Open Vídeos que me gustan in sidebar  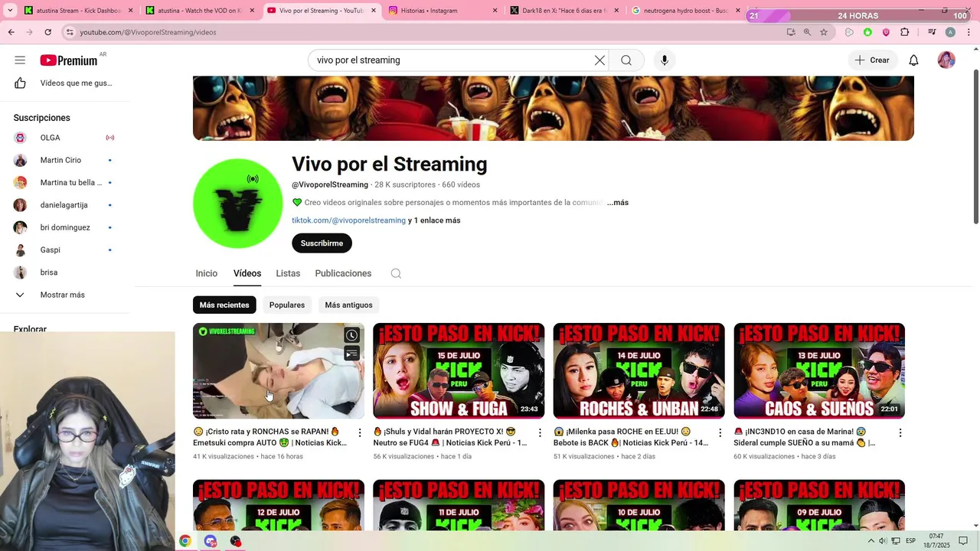tap(66, 83)
